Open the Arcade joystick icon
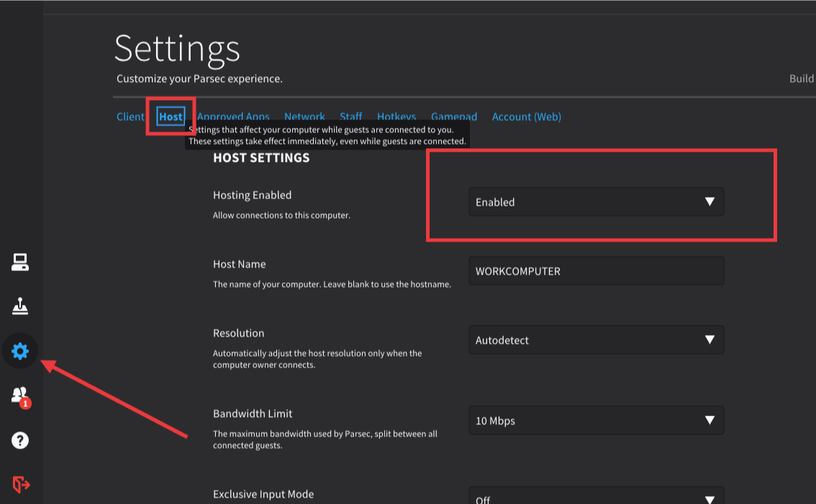Viewport: 816px width, 504px height. [x=20, y=307]
